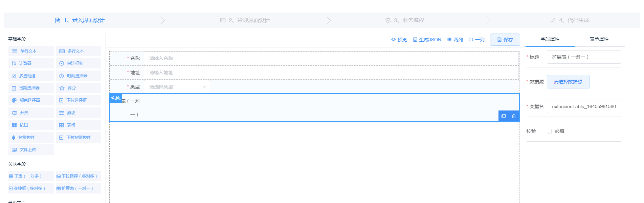The height and width of the screenshot is (203, 644).
Task: Add the 开关 switch component
Action: (x=31, y=113)
